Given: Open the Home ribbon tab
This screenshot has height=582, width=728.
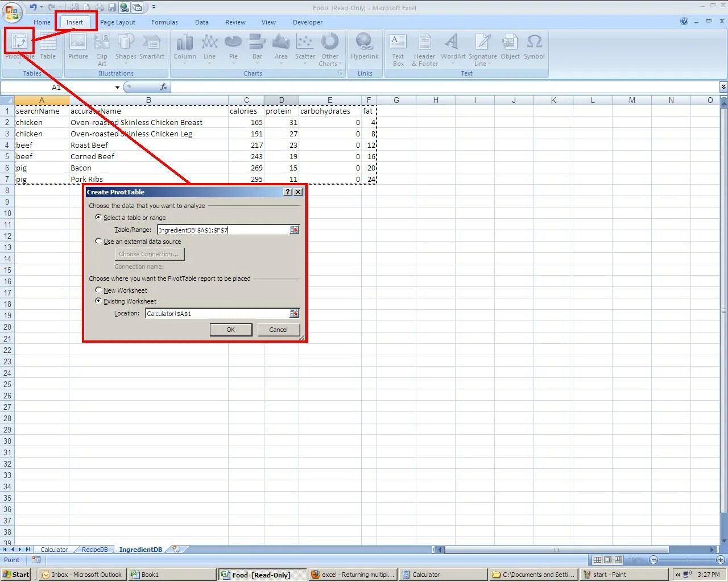Looking at the screenshot, I should [x=42, y=22].
